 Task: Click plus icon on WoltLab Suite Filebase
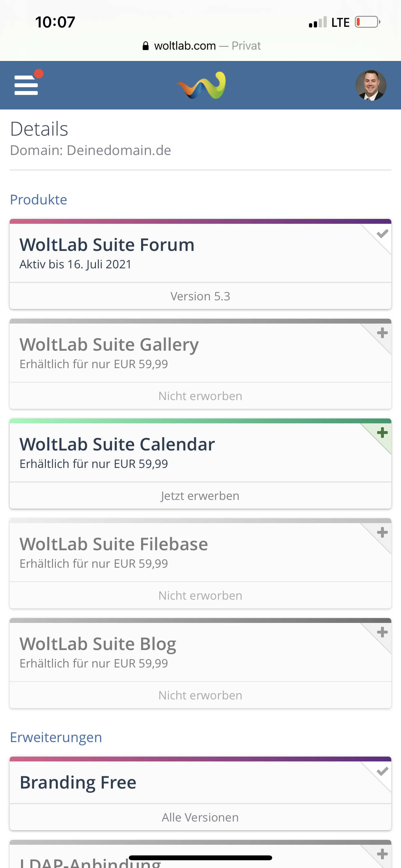coord(382,532)
